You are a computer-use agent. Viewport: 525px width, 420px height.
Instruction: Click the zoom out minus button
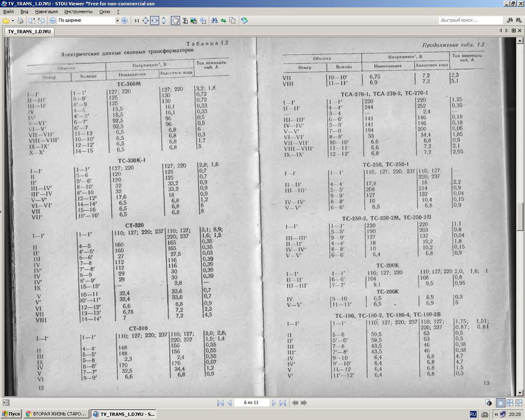[x=53, y=21]
